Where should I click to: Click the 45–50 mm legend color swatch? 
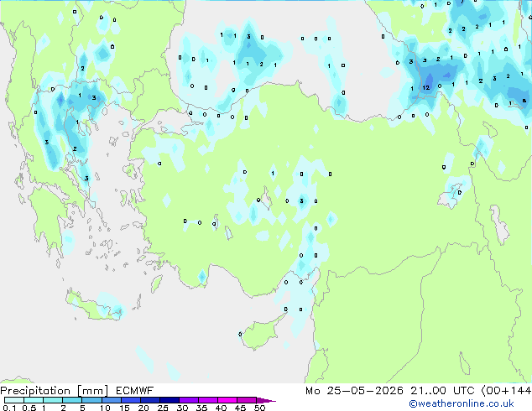(x=247, y=400)
